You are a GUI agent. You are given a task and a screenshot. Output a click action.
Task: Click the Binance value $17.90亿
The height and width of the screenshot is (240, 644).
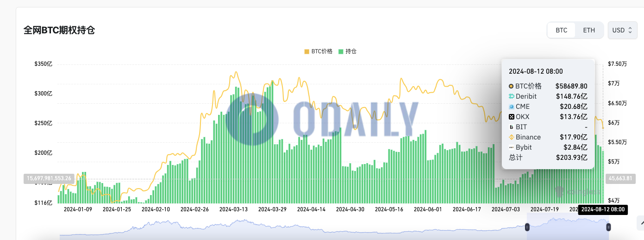(573, 137)
